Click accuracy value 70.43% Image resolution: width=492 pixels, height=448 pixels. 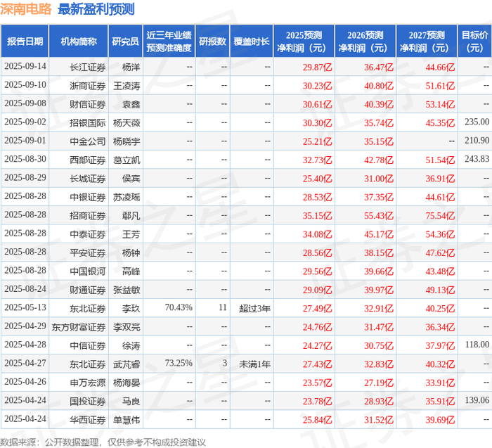179,307
